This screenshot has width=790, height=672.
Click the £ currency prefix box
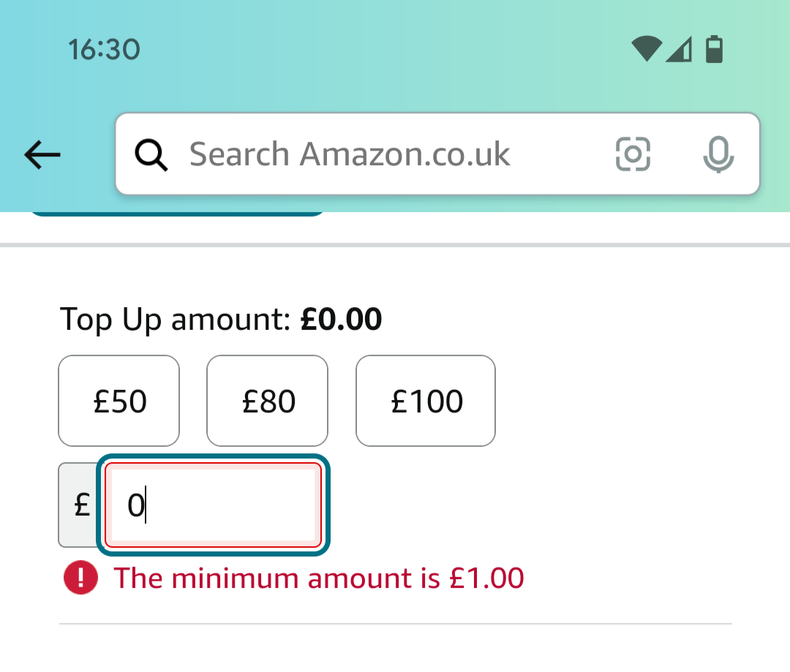tap(80, 505)
